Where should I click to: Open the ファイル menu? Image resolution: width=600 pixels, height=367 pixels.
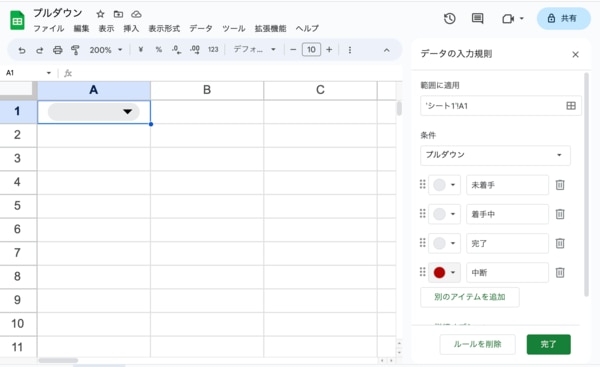[49, 29]
